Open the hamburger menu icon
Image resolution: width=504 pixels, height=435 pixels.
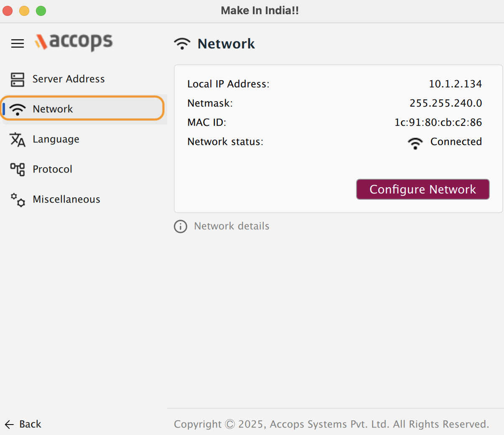tap(18, 43)
